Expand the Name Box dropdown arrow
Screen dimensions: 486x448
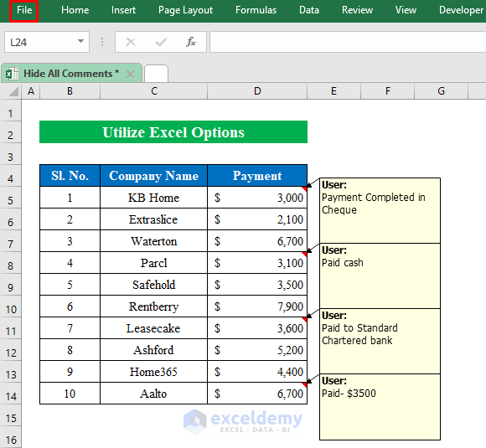[x=81, y=41]
